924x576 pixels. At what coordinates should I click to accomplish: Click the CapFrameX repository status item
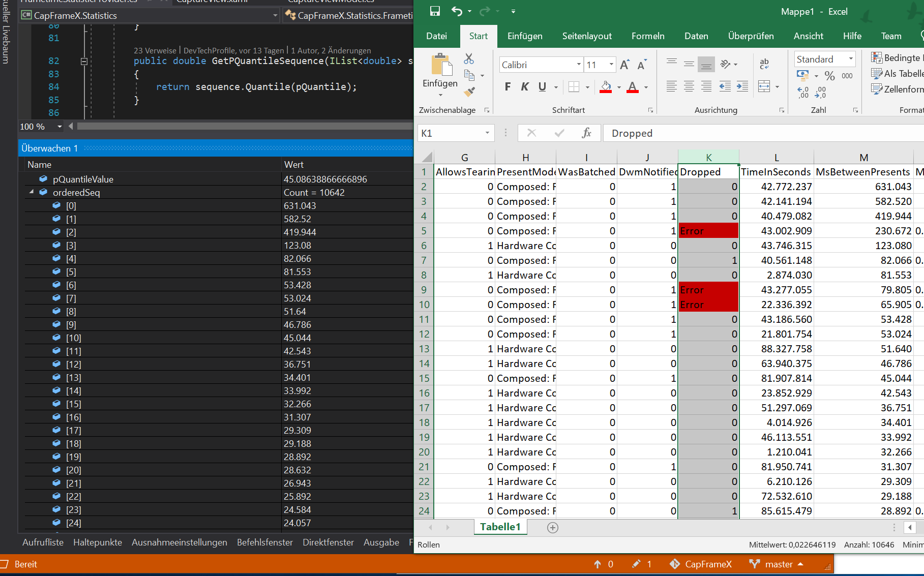701,564
